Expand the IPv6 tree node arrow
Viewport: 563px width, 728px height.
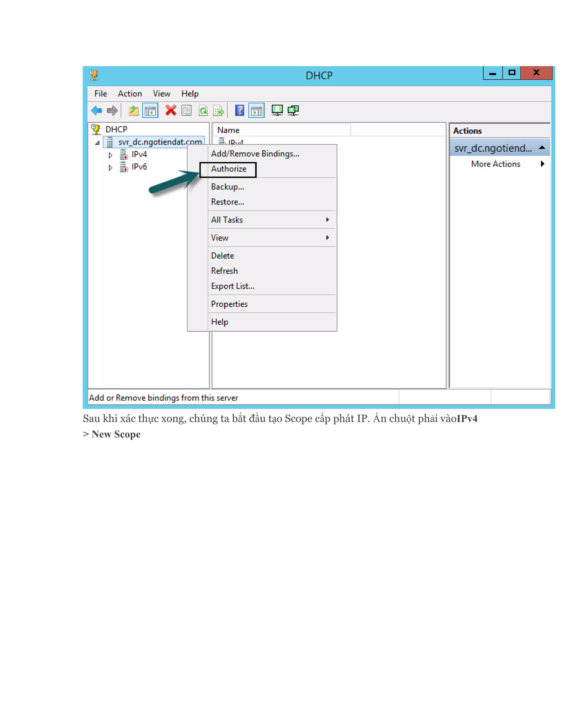pyautogui.click(x=111, y=168)
